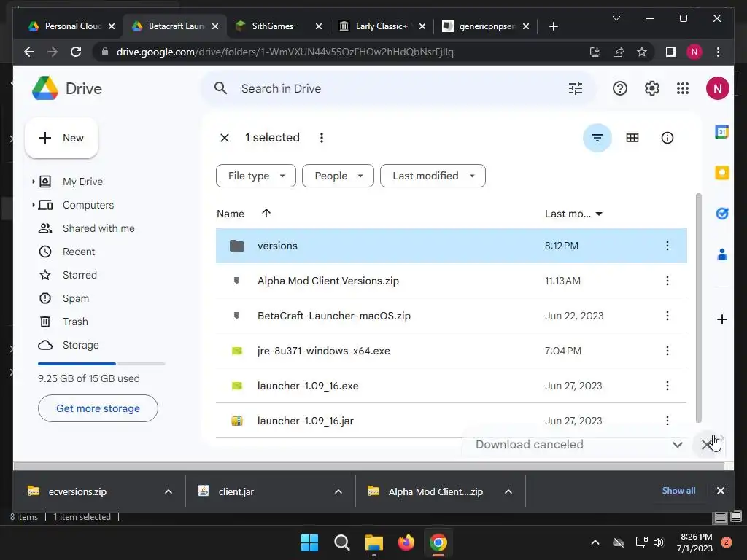Switch to the Early Classic+ tab

383,26
